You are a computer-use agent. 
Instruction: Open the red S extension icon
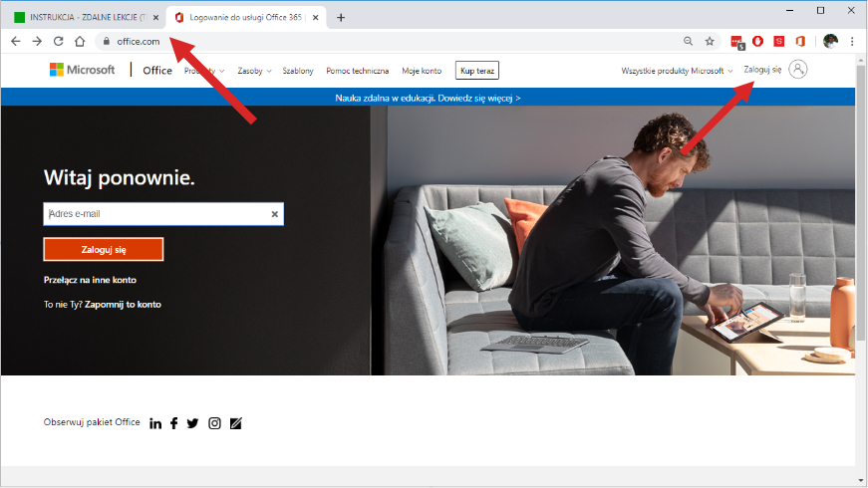tap(779, 41)
